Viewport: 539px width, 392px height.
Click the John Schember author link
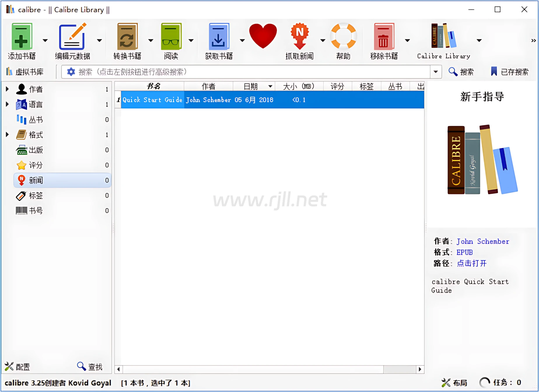[483, 242]
